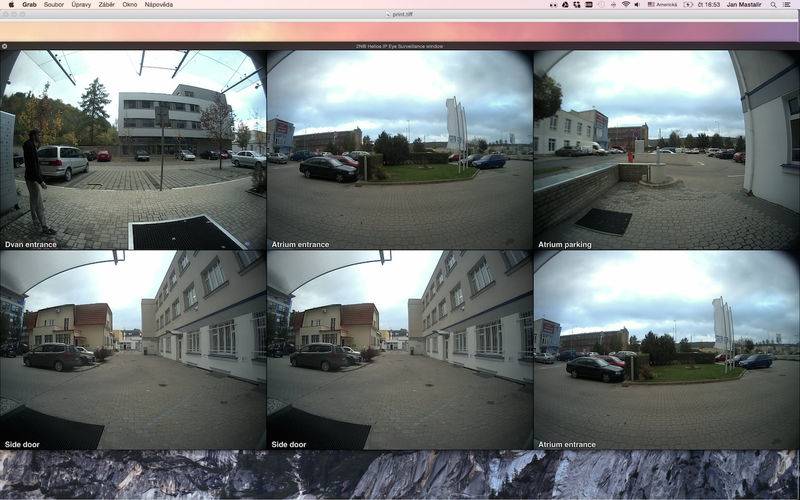
Task: Click the battery status icon
Action: click(x=689, y=4)
